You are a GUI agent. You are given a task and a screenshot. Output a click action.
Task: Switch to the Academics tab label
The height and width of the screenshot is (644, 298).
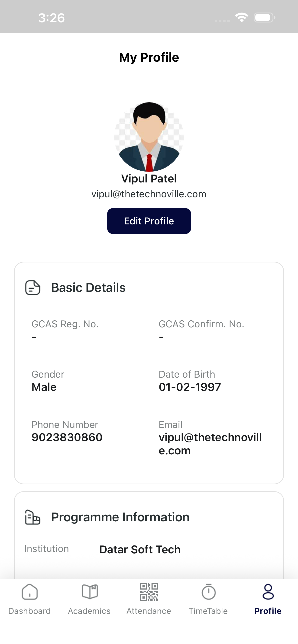(89, 611)
